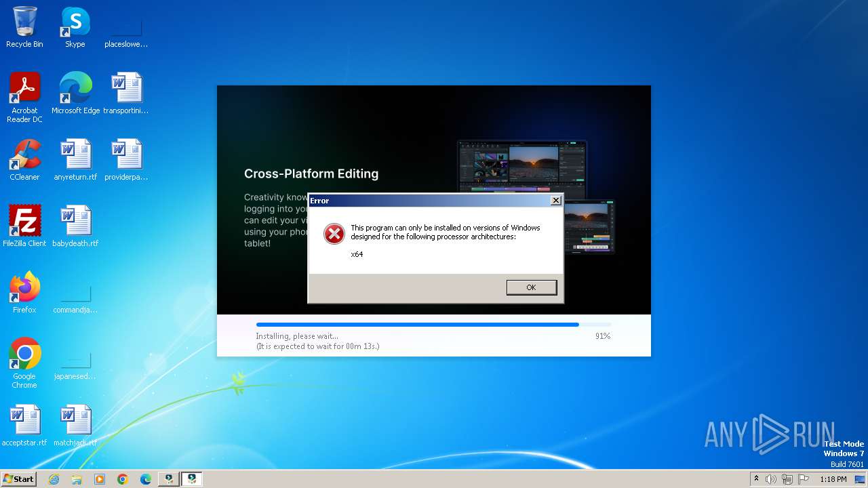Click the Cross-Platform Editing heading

(x=311, y=174)
